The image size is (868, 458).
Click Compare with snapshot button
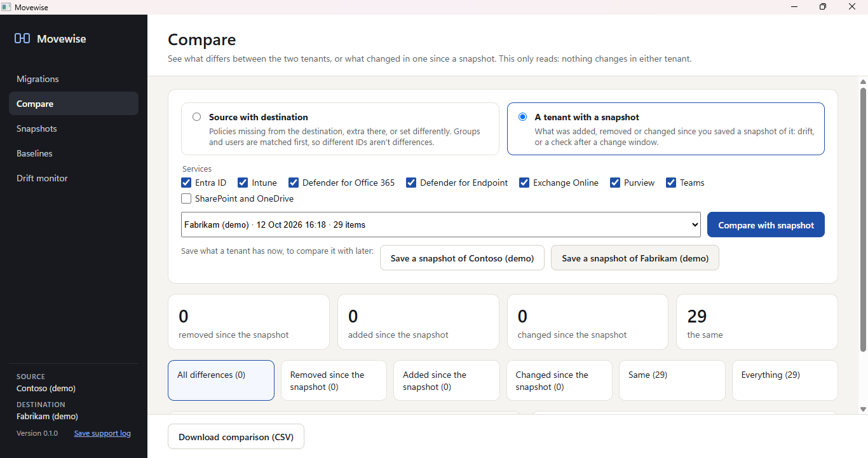766,225
